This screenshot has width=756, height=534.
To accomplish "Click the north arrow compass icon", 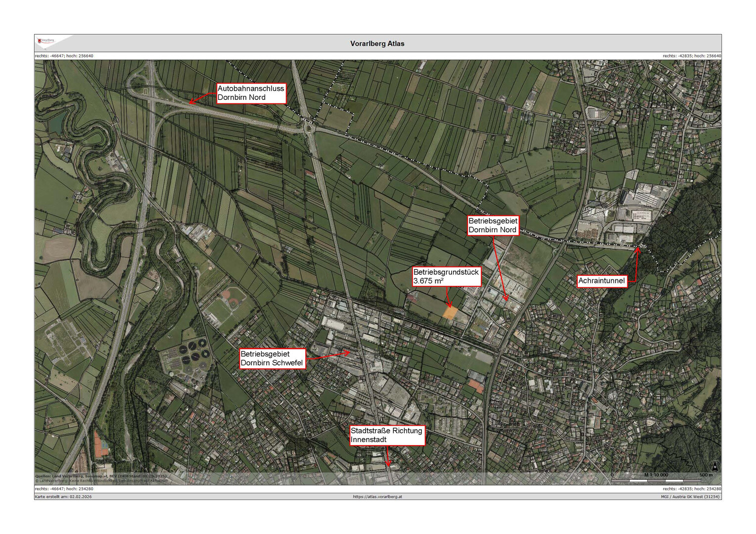I will click(715, 466).
